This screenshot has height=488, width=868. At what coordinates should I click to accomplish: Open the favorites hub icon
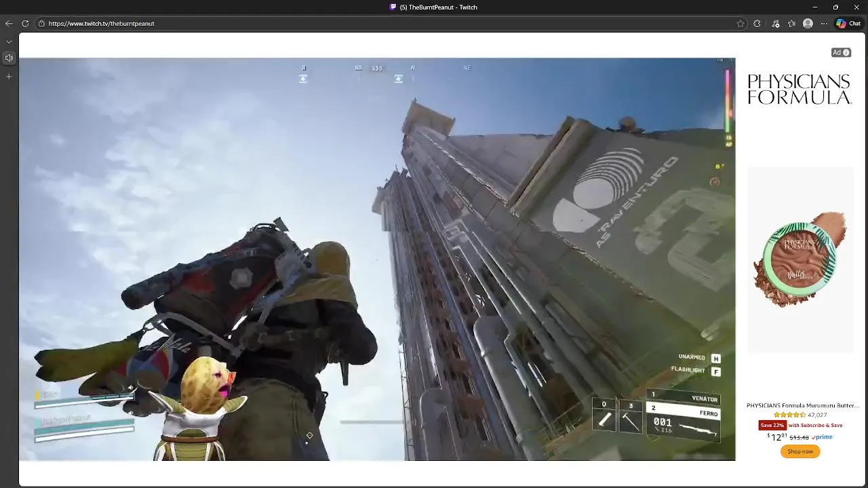tap(791, 23)
